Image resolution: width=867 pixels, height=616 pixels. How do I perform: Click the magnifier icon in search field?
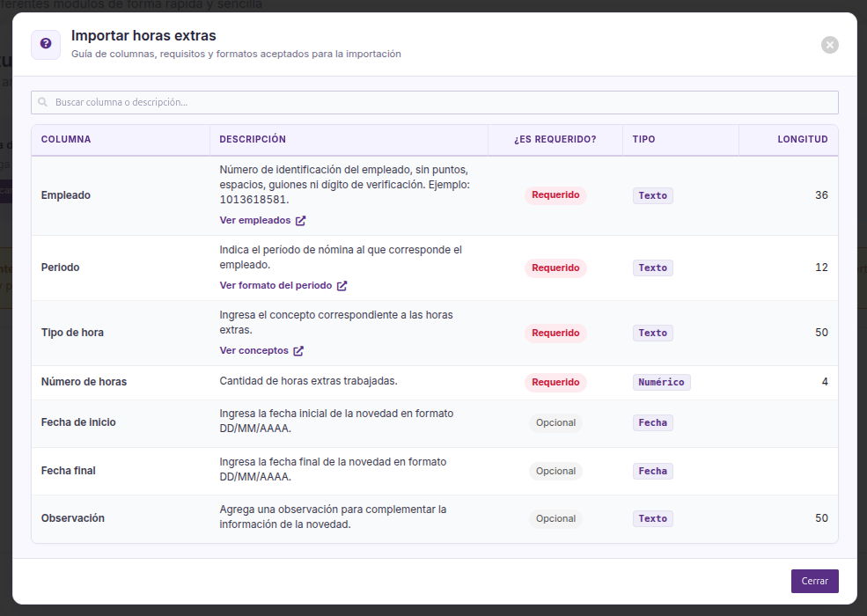[x=42, y=102]
